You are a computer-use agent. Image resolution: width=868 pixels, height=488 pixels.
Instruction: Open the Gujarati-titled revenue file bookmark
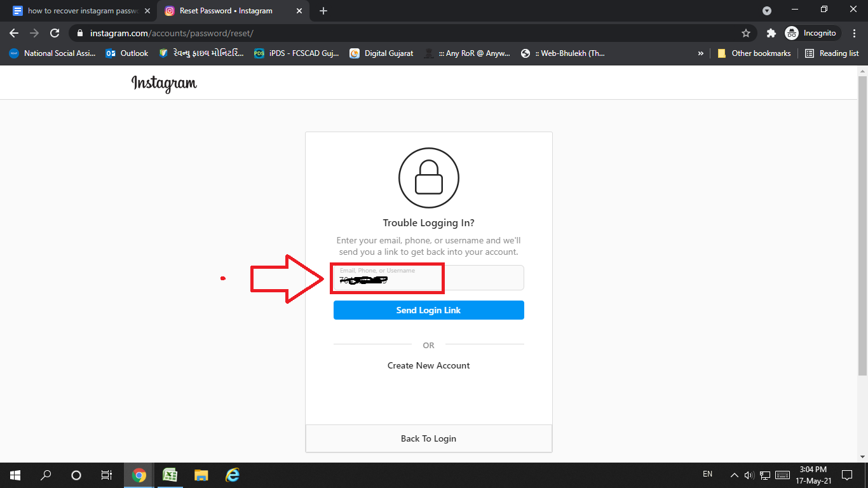coord(201,53)
